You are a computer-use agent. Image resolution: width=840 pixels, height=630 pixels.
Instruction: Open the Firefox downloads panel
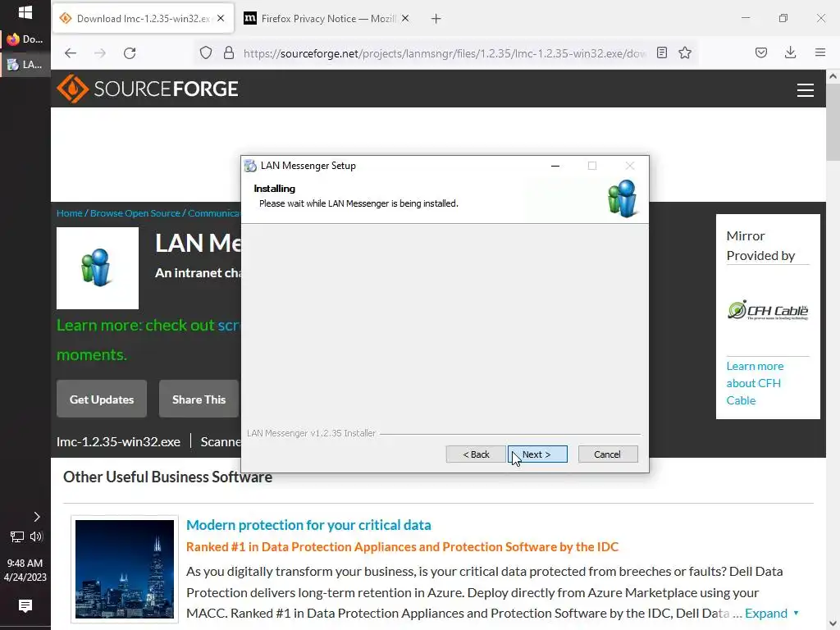click(790, 52)
